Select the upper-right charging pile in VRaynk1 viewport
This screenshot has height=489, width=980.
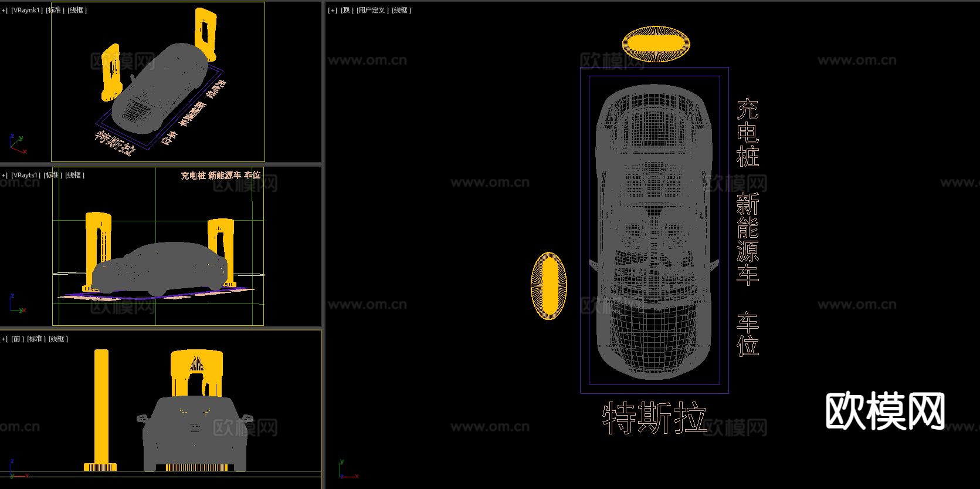coord(206,34)
